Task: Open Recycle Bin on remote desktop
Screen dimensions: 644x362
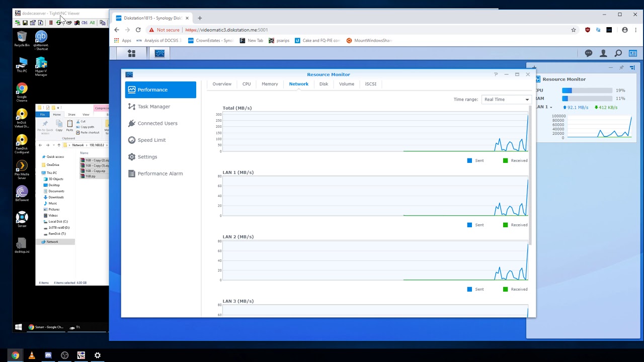Action: (22, 39)
